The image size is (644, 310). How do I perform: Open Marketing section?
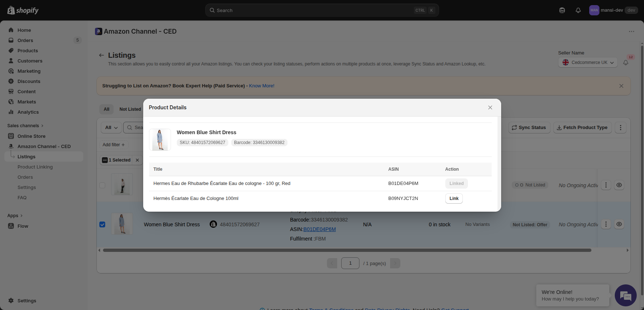click(29, 71)
